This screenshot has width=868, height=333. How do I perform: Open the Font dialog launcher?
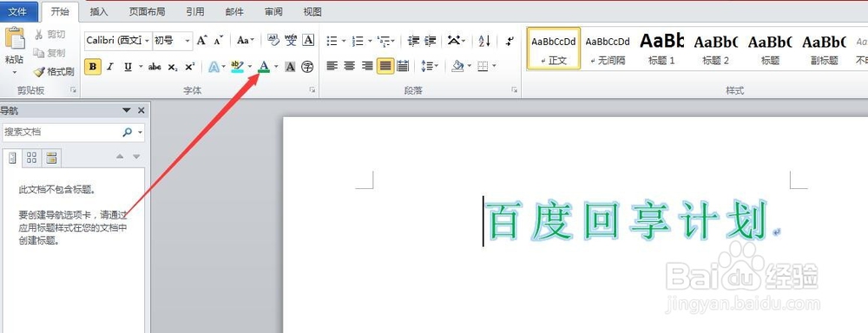[312, 89]
